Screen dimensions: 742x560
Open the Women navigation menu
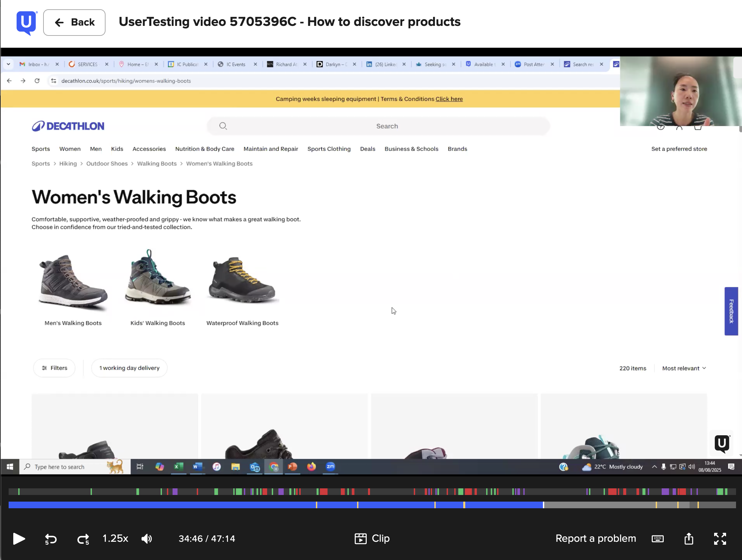(x=70, y=149)
